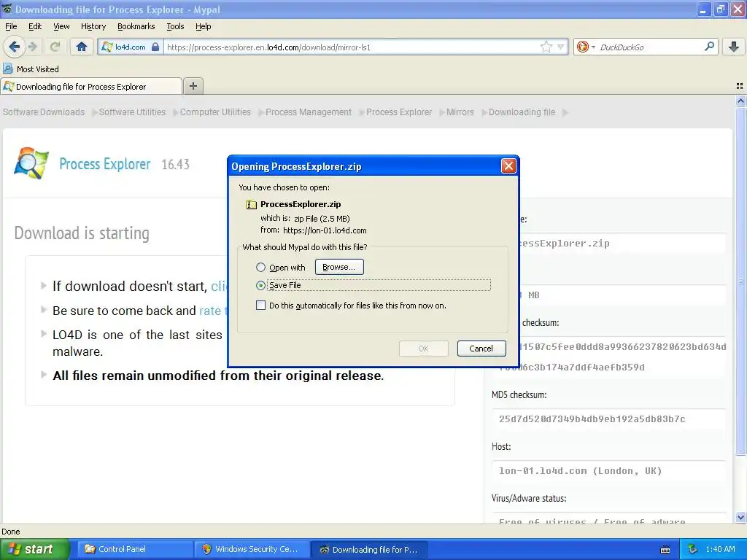Click the Process Explorer logo icon
747x560 pixels.
click(31, 163)
